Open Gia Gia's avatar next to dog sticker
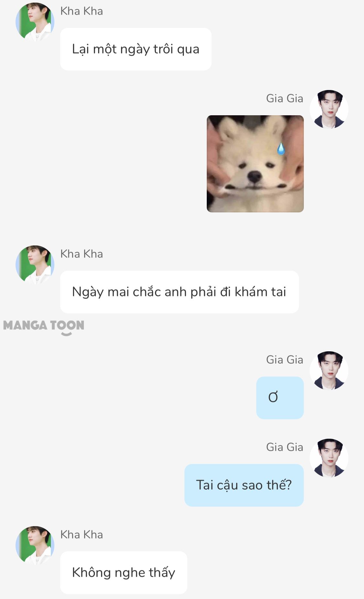 click(329, 109)
